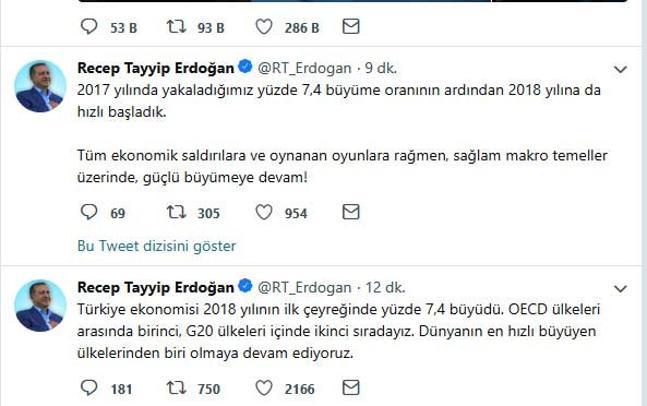Retweet the top tweet with 93 B retweets
647x406 pixels.
point(176,27)
